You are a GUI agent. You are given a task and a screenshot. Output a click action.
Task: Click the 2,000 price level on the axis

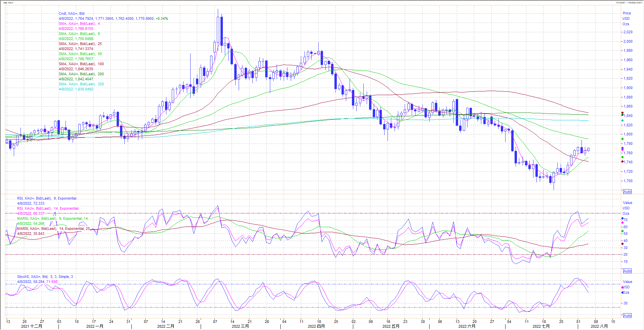[628, 42]
